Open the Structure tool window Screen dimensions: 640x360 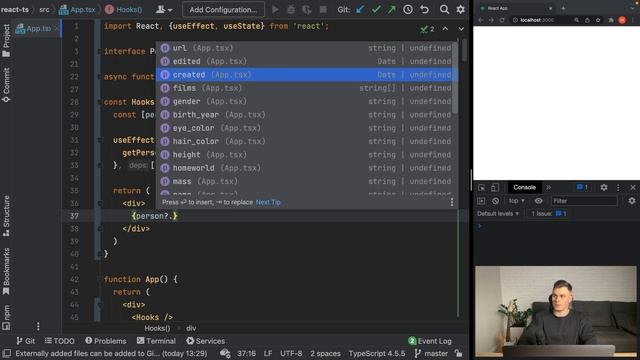6,216
